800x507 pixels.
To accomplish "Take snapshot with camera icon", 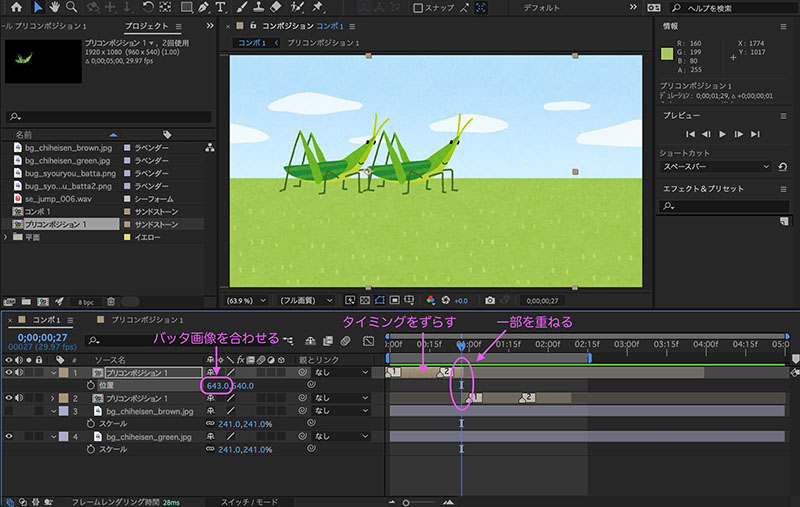I will [x=490, y=300].
